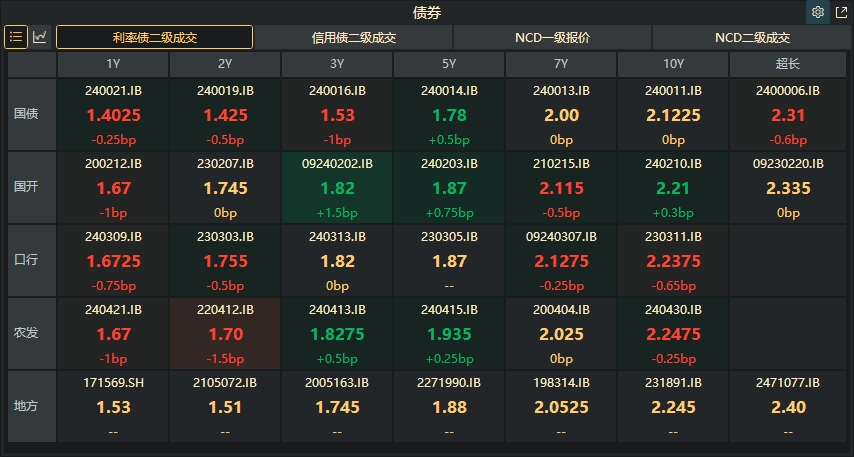This screenshot has width=854, height=457.
Task: Switch to chart view mode
Action: tap(40, 37)
